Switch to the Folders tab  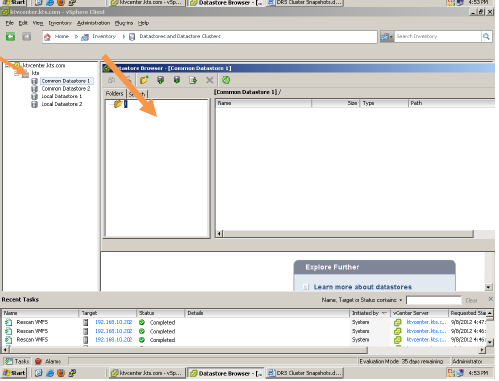[x=114, y=94]
